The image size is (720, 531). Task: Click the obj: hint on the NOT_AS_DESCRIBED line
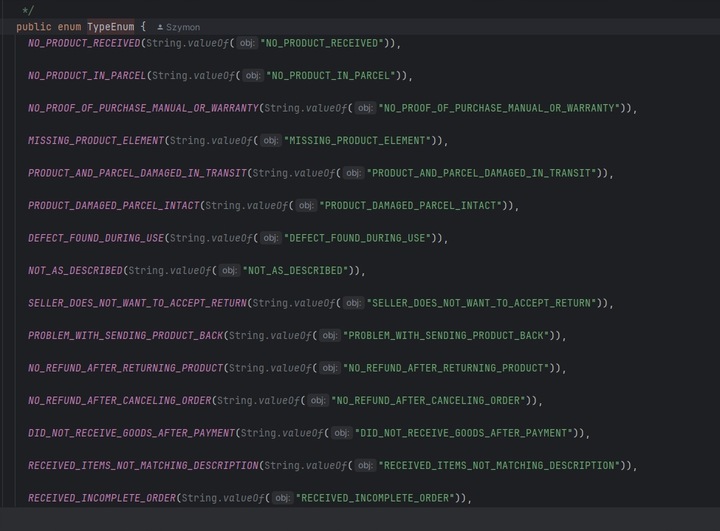(229, 271)
